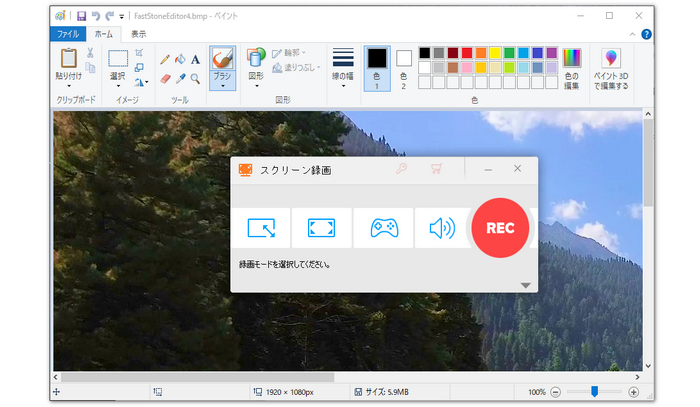Expand the recorder options triangle at bottom right

(526, 285)
